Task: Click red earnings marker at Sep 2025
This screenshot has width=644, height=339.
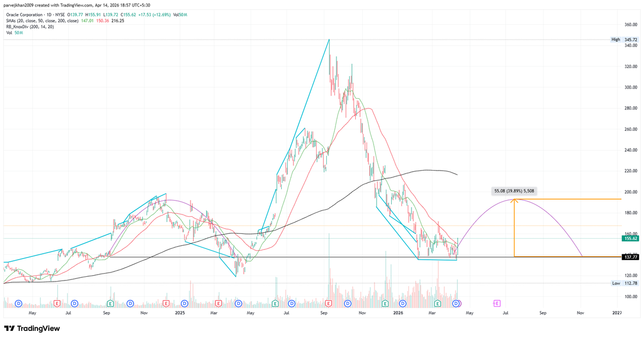Action: coord(328,304)
